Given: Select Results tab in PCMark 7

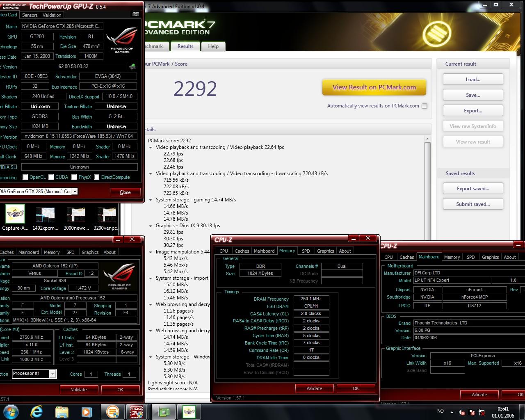Looking at the screenshot, I should point(185,46).
